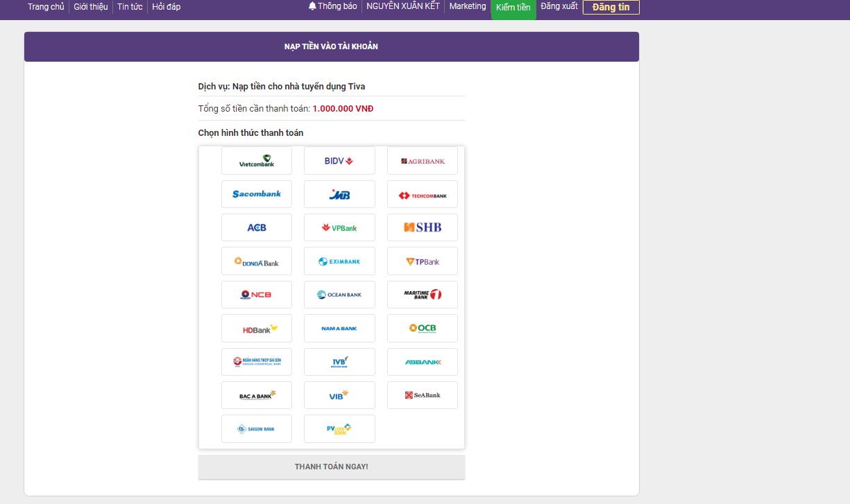Choose the BIDV bank logo
The height and width of the screenshot is (504, 850).
pos(339,161)
